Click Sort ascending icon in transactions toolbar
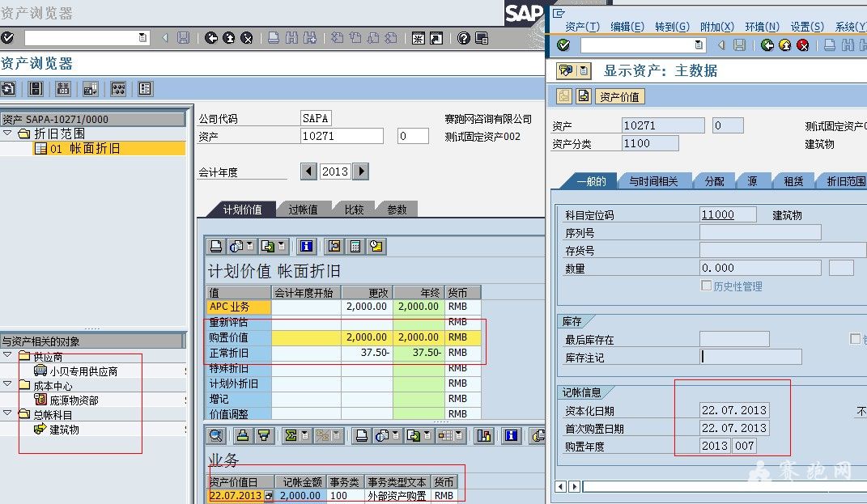867x504 pixels. [x=242, y=435]
